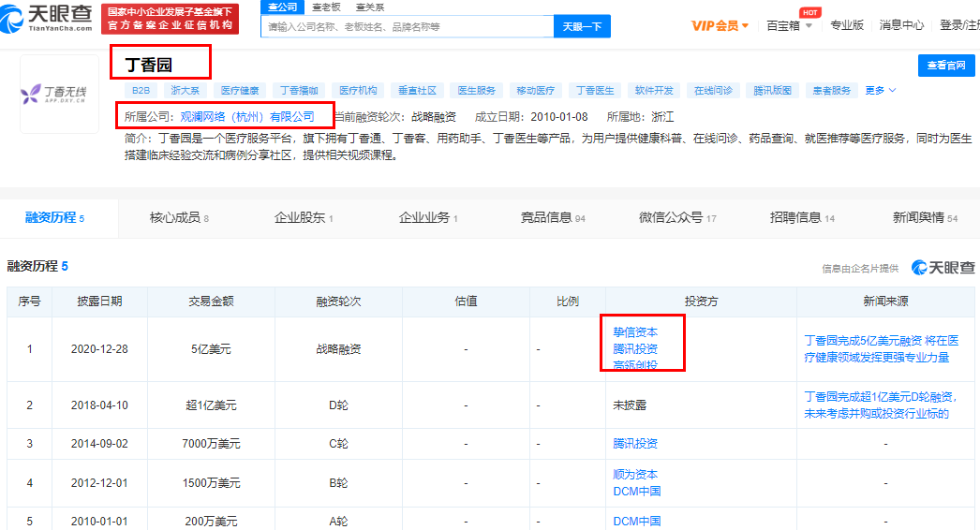Switch to the 企业业务 tab
This screenshot has width=980, height=530.
(428, 217)
